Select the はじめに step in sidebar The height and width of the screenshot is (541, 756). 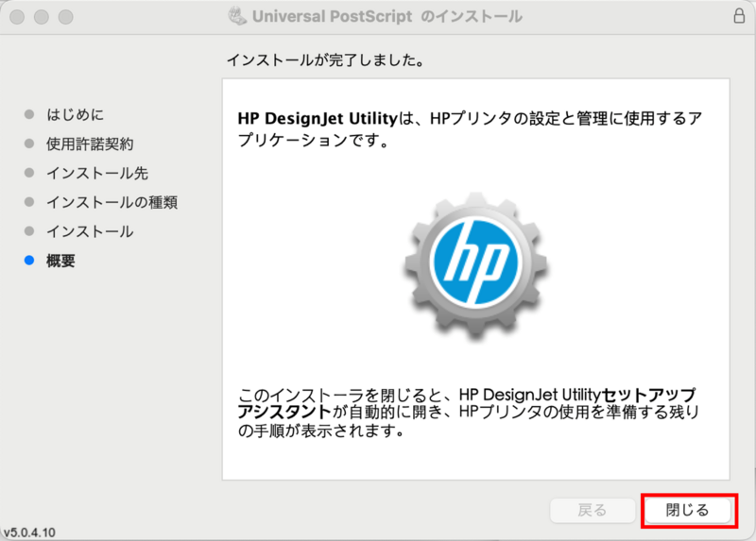(76, 114)
